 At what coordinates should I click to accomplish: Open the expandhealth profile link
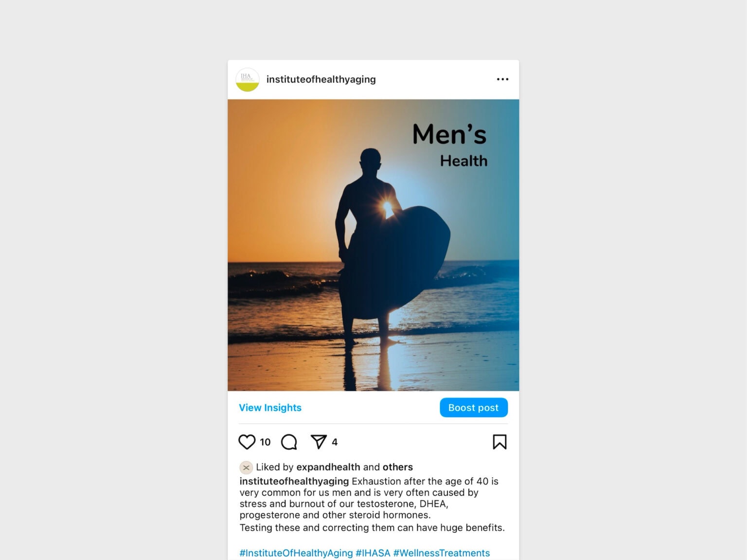[328, 467]
